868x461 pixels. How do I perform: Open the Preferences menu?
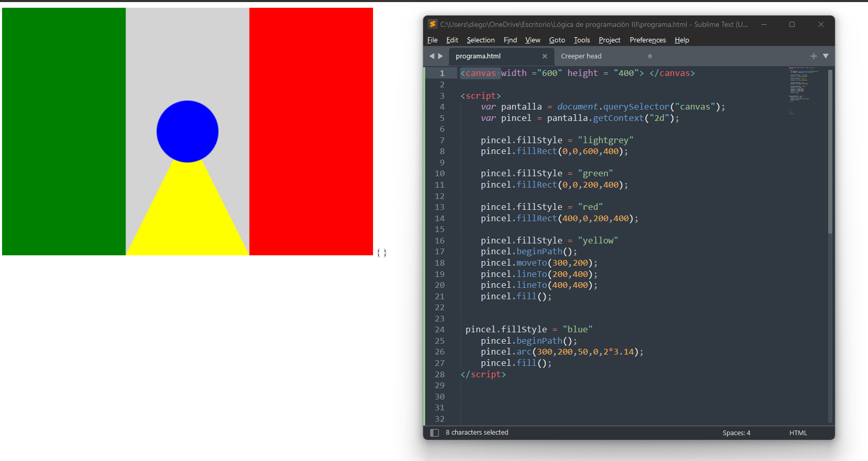coord(648,40)
